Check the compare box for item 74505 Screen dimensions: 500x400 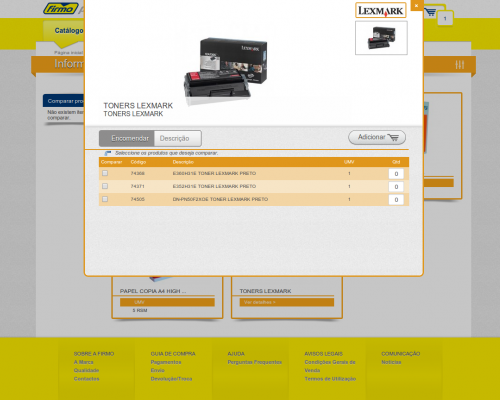[105, 199]
